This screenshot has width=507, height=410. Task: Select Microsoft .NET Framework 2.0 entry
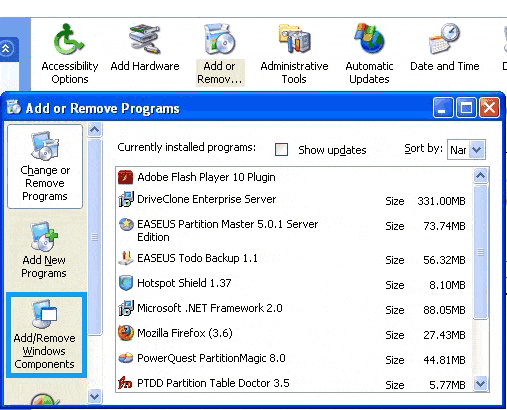(x=294, y=308)
